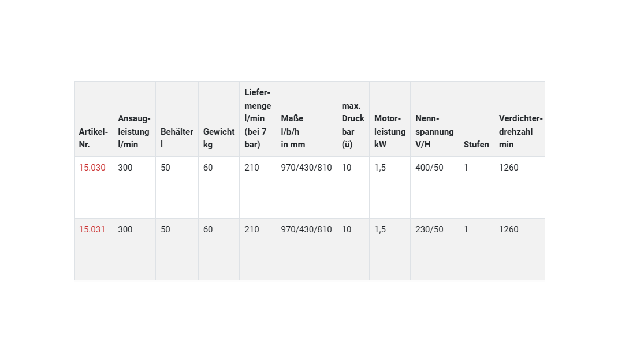The height and width of the screenshot is (337, 644).
Task: Select the 210 cell in row 15.030
Action: tap(252, 168)
